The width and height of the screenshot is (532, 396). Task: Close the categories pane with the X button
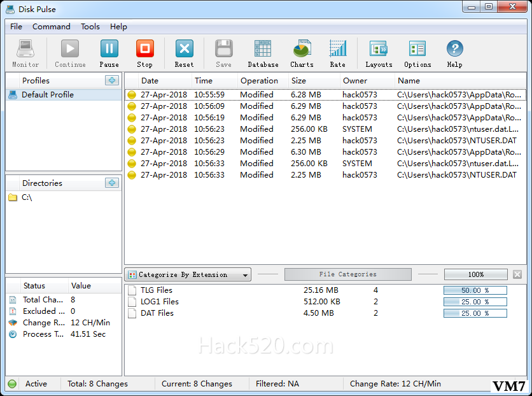(x=517, y=274)
